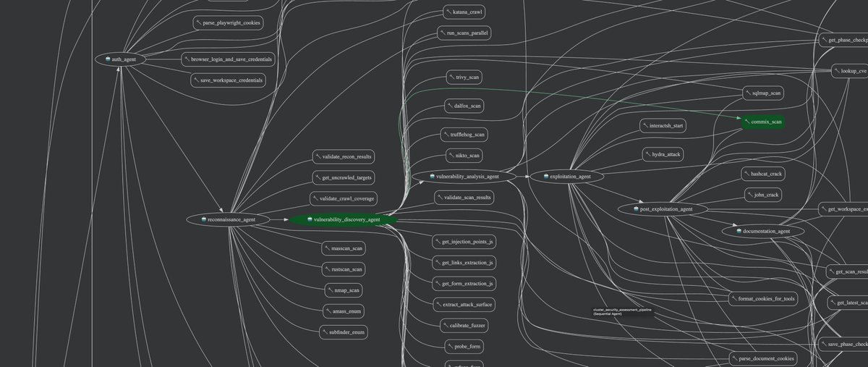Image resolution: width=868 pixels, height=367 pixels.
Task: Click the extract_attack_surface node
Action: [464, 305]
